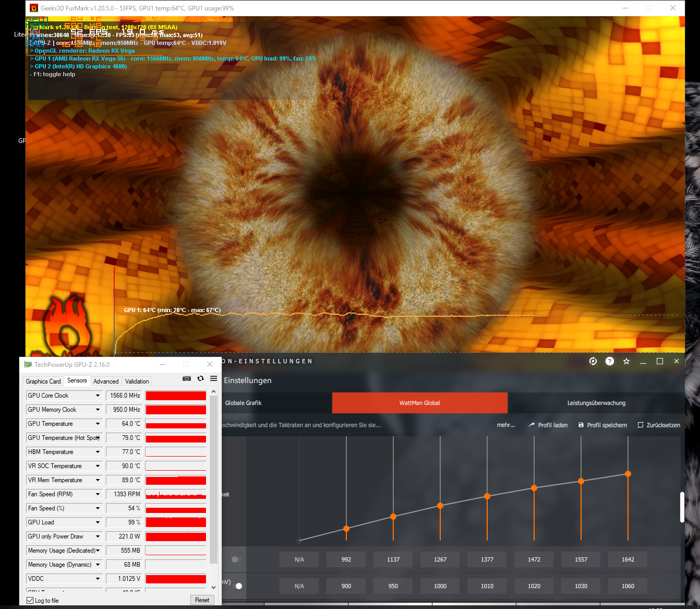Screen dimensions: 700x609
Task: Click the GPU-Z scrollbar up arrow
Action: click(x=213, y=391)
